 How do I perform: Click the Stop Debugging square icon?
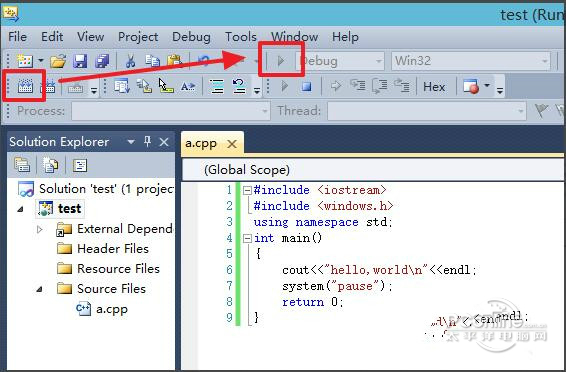coord(306,87)
